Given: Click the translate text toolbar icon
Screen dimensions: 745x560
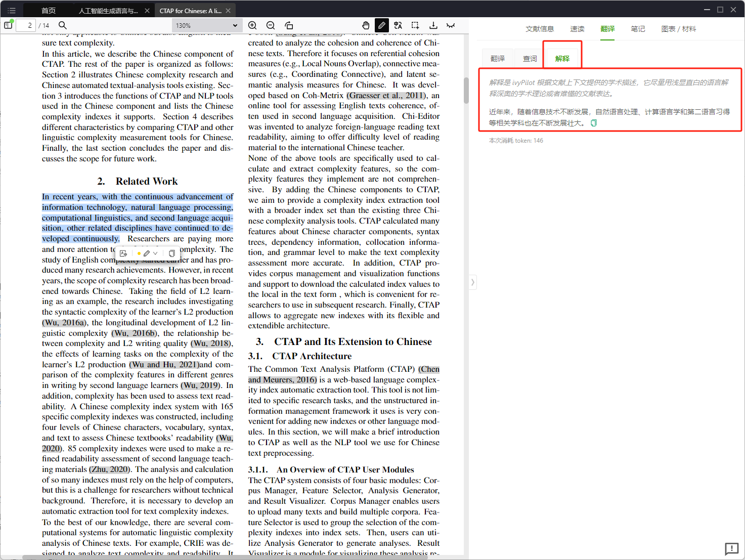Looking at the screenshot, I should click(398, 25).
